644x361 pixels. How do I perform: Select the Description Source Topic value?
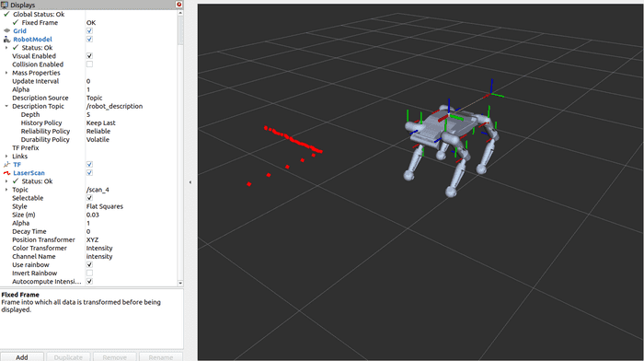point(94,98)
